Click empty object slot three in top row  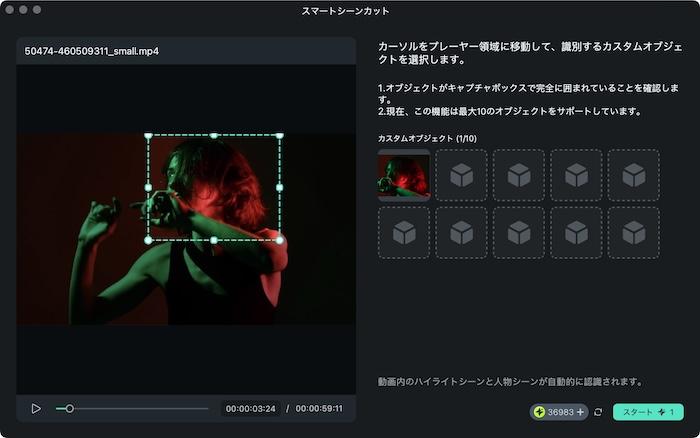(519, 175)
